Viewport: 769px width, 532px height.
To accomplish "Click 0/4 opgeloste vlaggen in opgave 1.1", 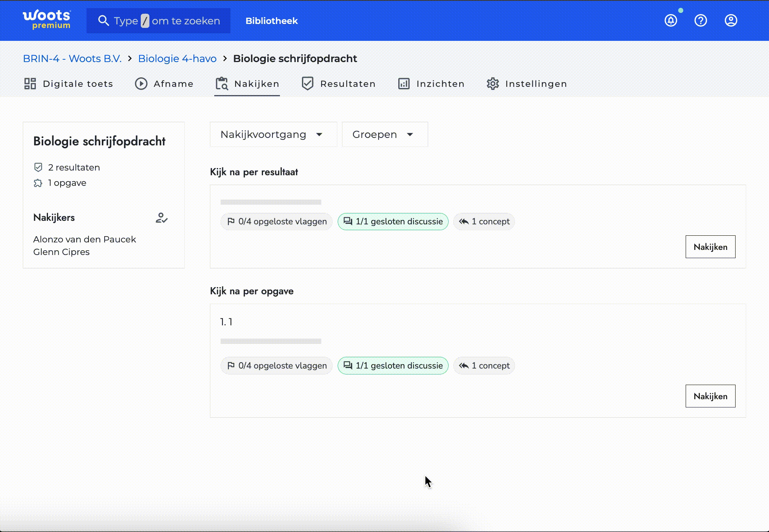I will (x=276, y=366).
